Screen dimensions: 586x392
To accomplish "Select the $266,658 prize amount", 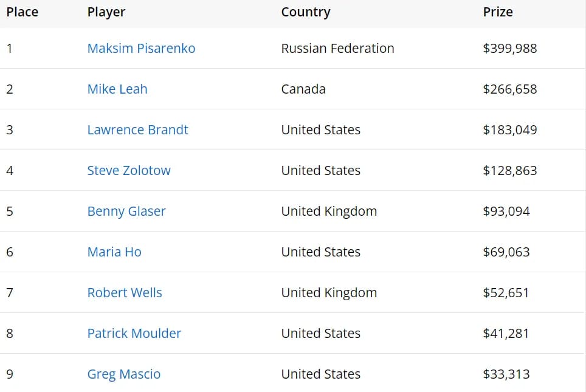I will [510, 89].
